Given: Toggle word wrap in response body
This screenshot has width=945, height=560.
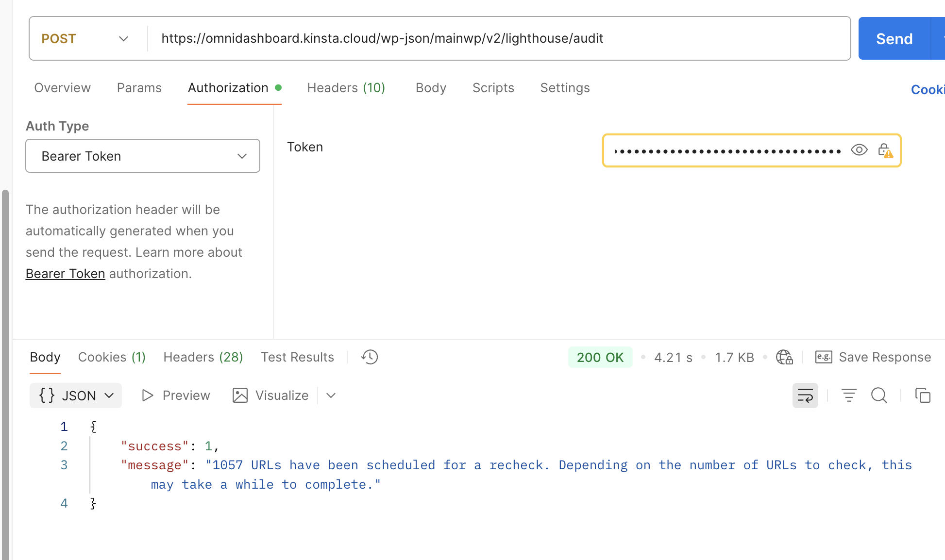Looking at the screenshot, I should point(805,395).
